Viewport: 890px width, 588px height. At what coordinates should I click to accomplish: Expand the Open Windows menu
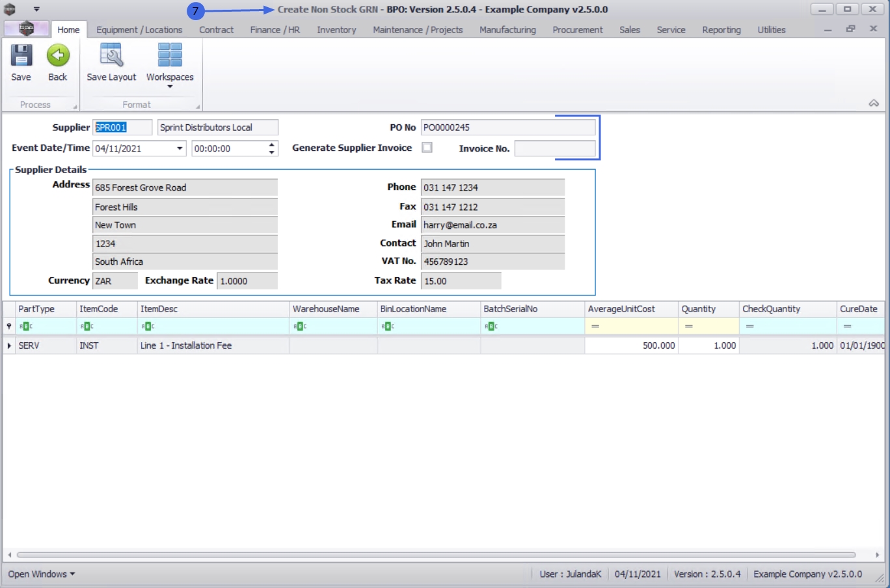pos(42,574)
